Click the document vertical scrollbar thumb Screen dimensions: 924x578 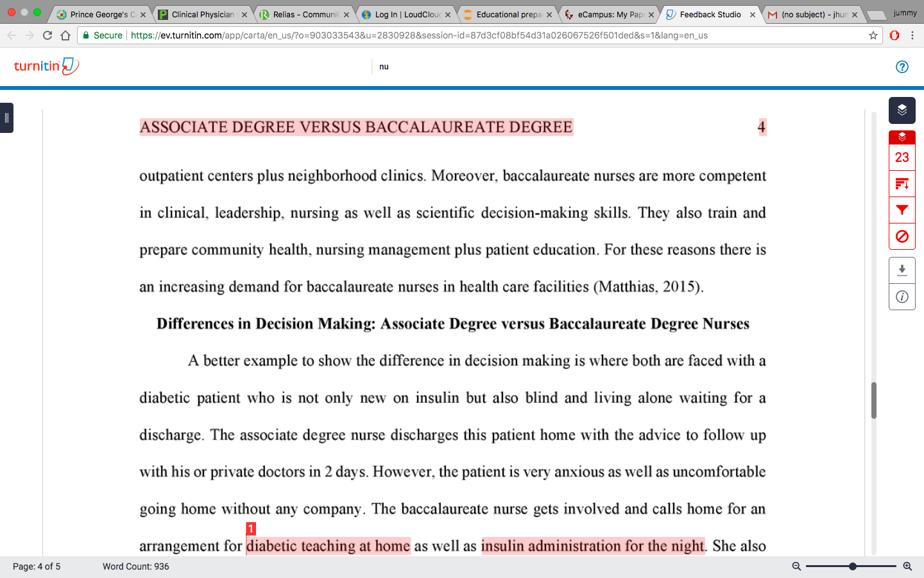point(874,400)
